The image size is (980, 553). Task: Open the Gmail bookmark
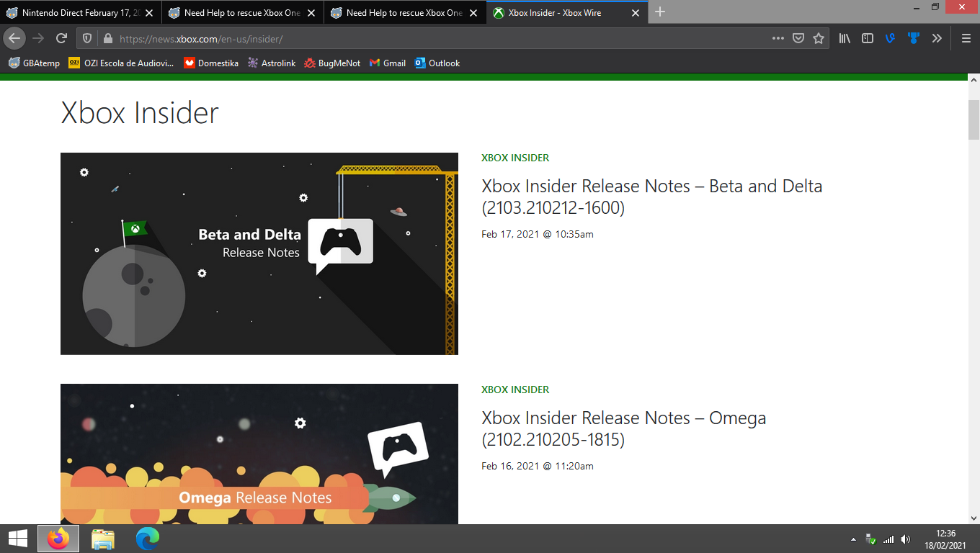(388, 63)
